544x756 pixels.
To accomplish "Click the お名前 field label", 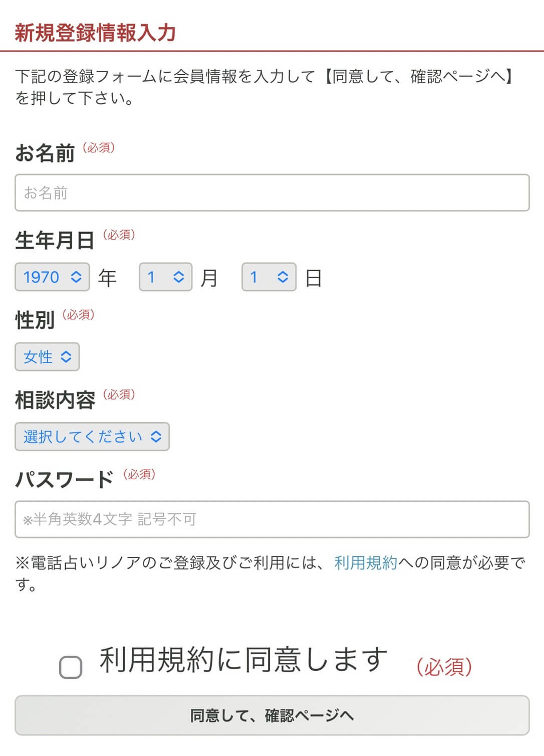I will 45,153.
